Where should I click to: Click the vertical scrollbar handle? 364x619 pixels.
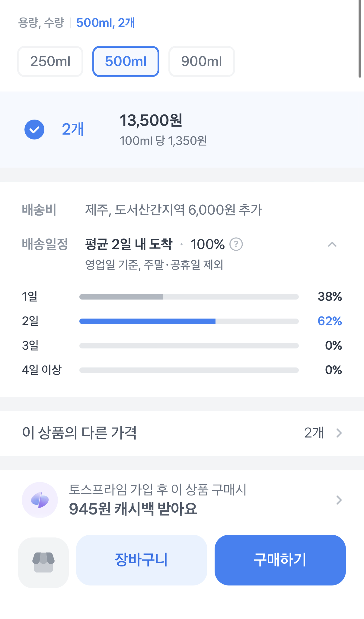coord(360,39)
